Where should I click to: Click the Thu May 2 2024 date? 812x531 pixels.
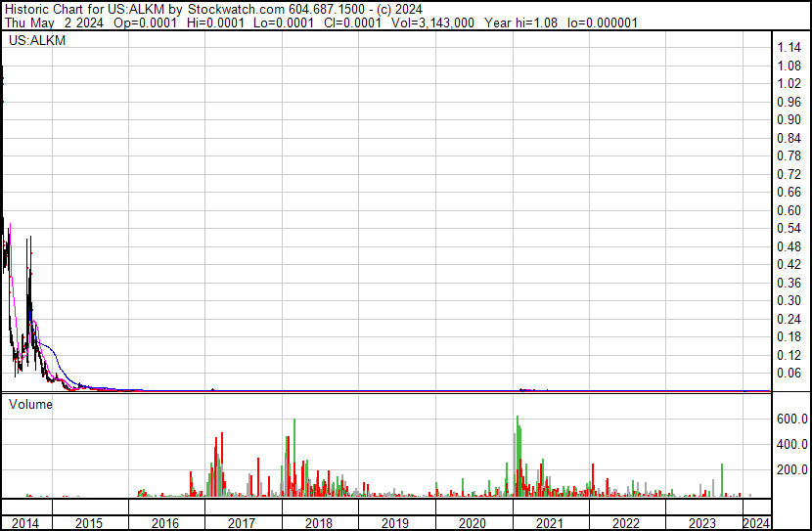(54, 22)
